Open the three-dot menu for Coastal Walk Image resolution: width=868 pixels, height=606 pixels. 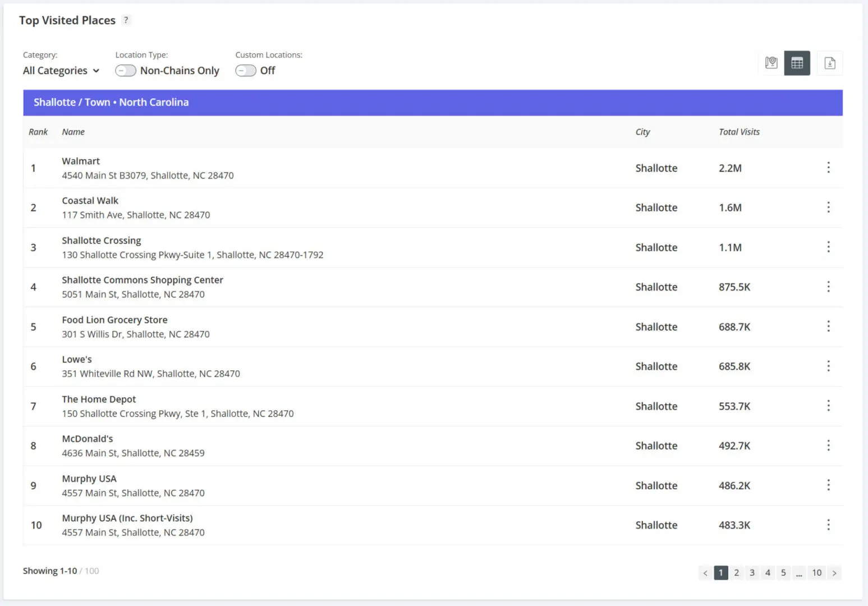pyautogui.click(x=828, y=207)
